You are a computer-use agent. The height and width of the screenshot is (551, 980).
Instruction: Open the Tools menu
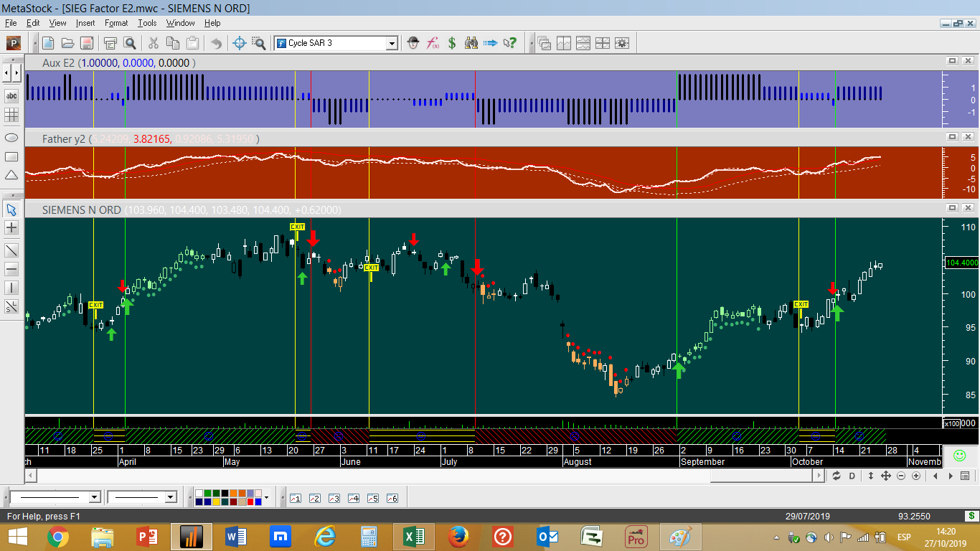click(x=147, y=23)
